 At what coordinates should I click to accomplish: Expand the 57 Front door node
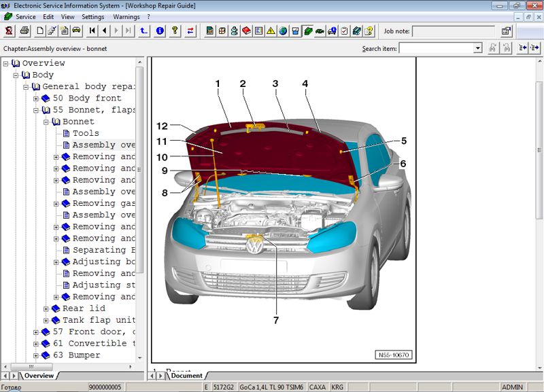click(x=36, y=332)
